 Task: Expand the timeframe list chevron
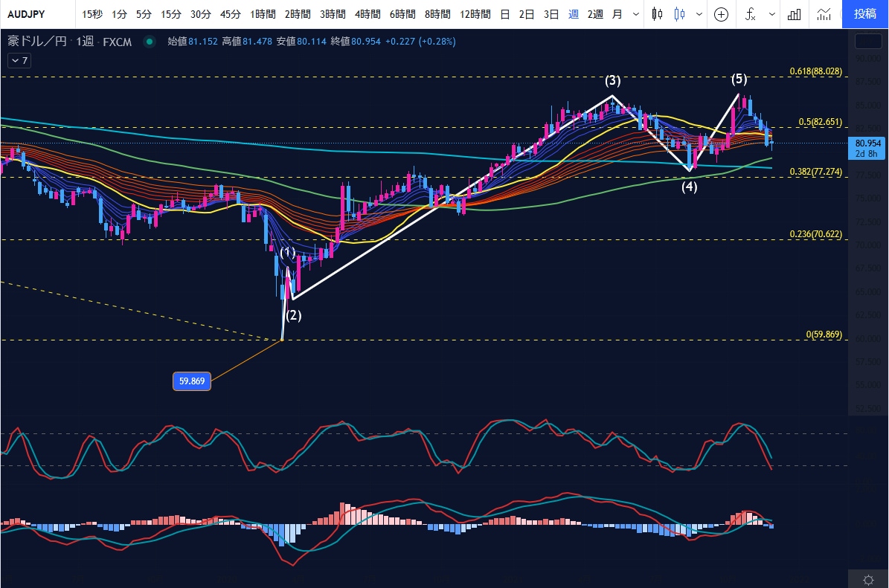(636, 14)
